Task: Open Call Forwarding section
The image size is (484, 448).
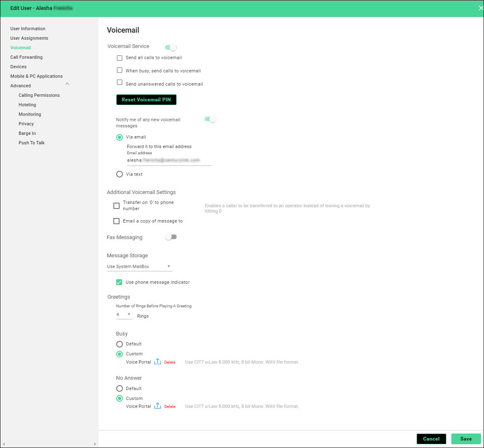Action: (x=26, y=57)
